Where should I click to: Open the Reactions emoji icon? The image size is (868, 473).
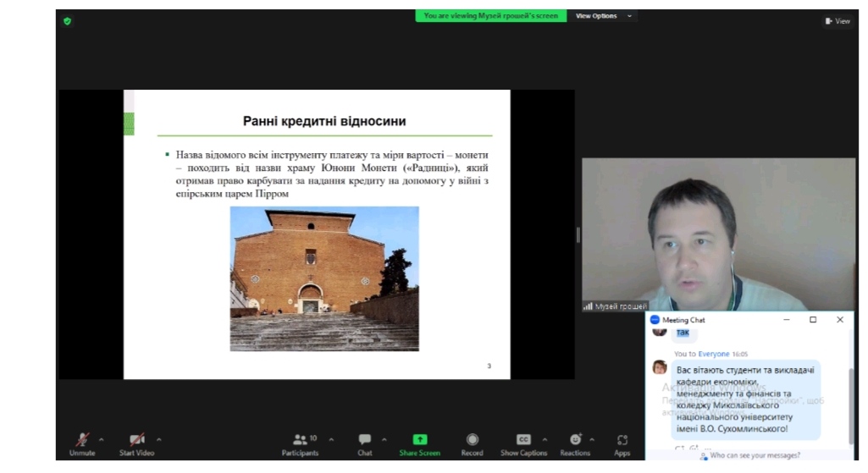pyautogui.click(x=575, y=439)
